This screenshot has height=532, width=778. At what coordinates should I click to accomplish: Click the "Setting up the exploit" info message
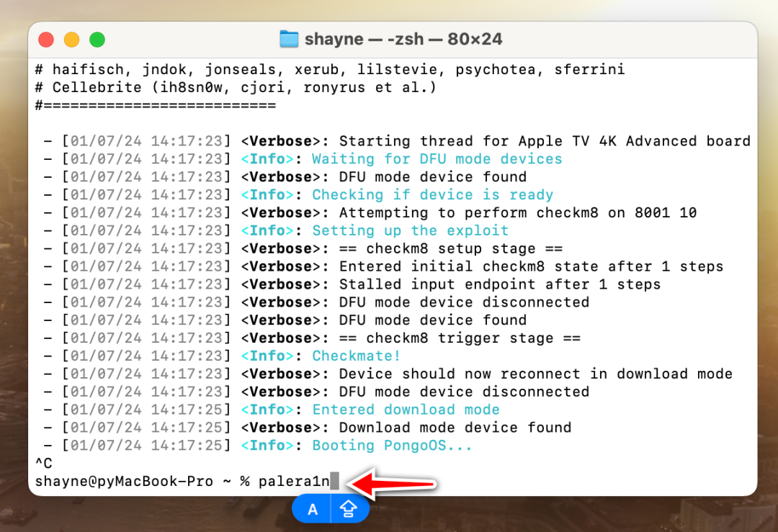pyautogui.click(x=410, y=230)
